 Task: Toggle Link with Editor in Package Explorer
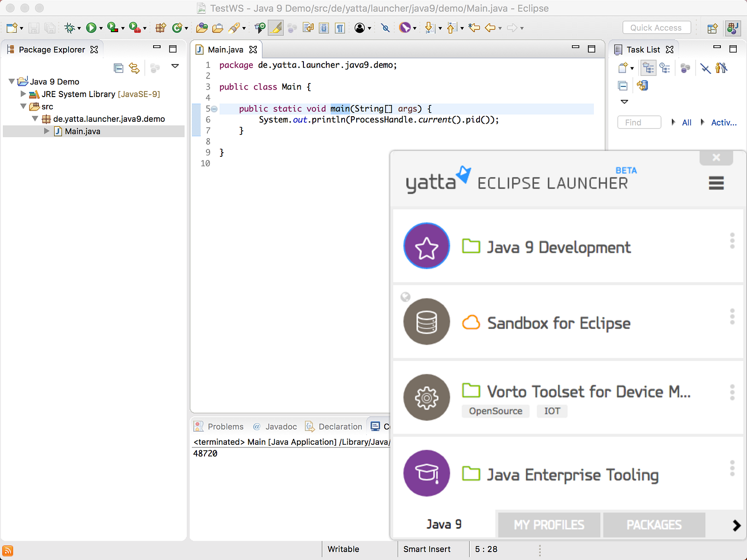tap(134, 68)
